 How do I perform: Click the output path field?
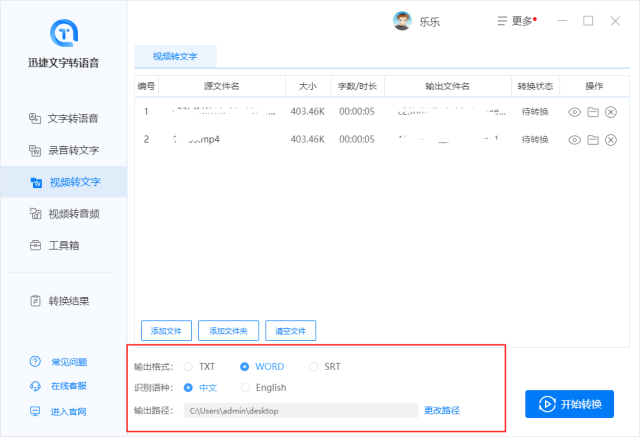[x=300, y=410]
